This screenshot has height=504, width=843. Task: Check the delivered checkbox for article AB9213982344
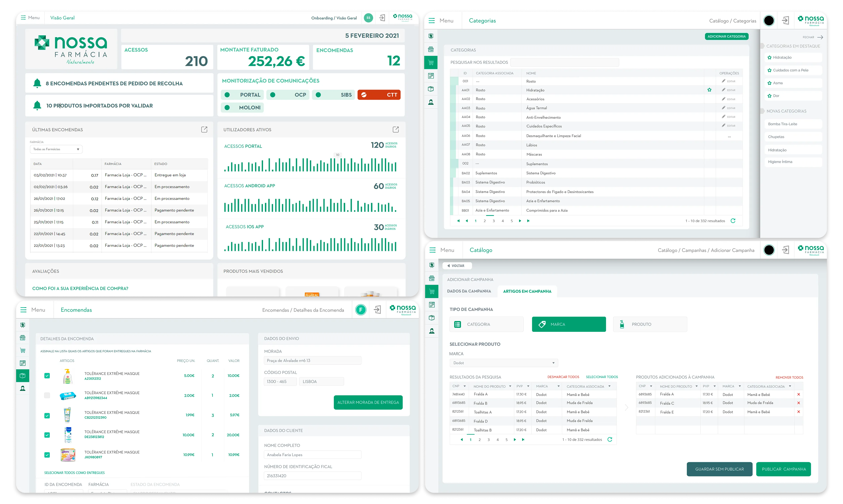[47, 395]
